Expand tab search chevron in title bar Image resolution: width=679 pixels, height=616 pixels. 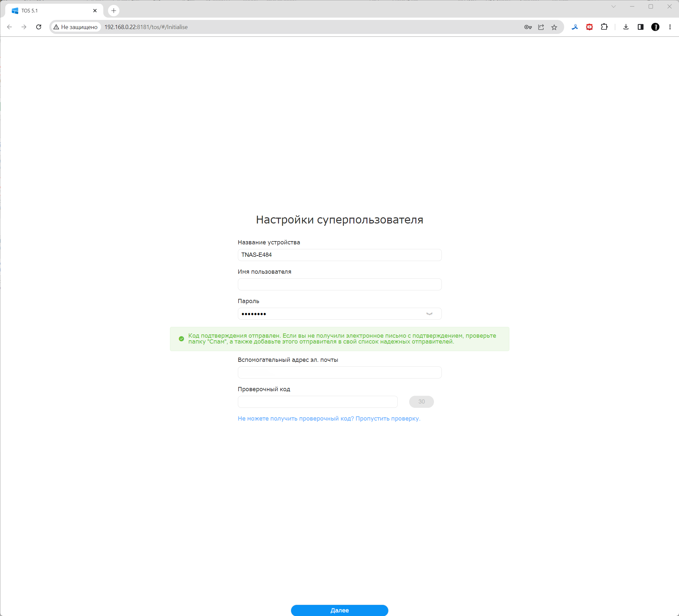coord(613,7)
